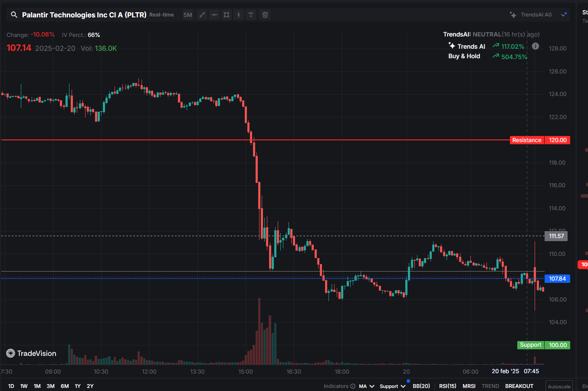Viewport: 588px width, 391px height.
Task: Click the Autoscale button
Action: click(x=559, y=387)
